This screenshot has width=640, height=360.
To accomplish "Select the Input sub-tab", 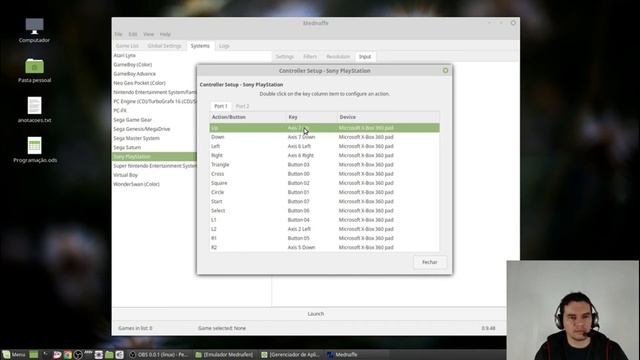I will coord(365,57).
